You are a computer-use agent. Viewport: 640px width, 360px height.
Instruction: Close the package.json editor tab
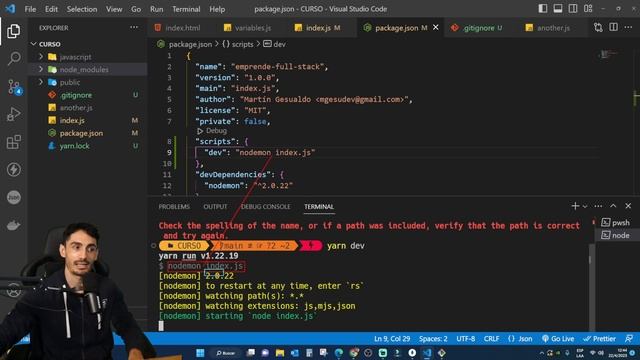coord(436,27)
